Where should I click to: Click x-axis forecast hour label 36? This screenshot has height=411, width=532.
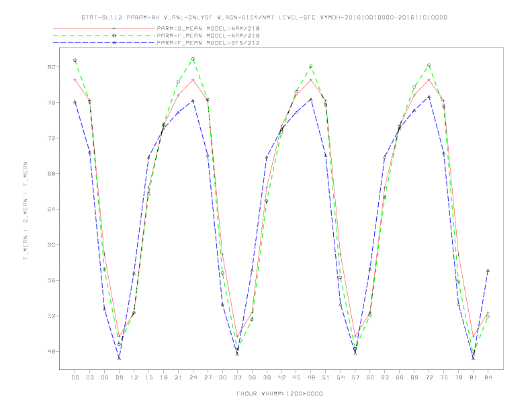[x=252, y=377]
